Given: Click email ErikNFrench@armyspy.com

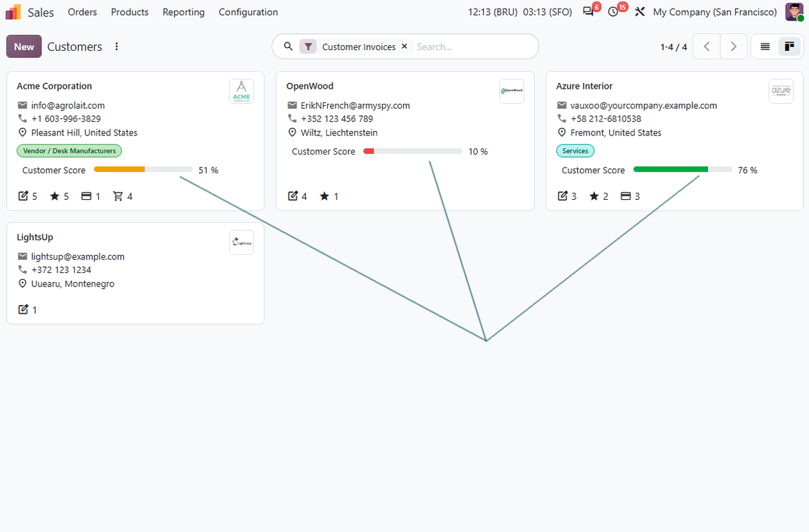Looking at the screenshot, I should 356,105.
